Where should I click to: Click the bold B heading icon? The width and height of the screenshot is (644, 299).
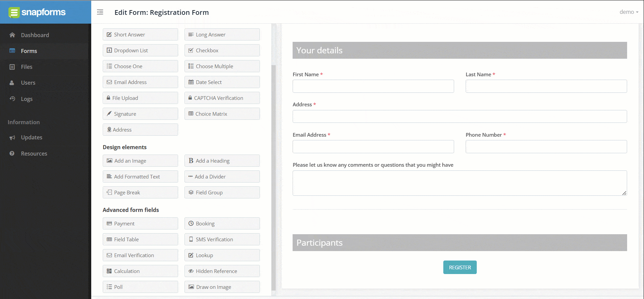click(191, 161)
